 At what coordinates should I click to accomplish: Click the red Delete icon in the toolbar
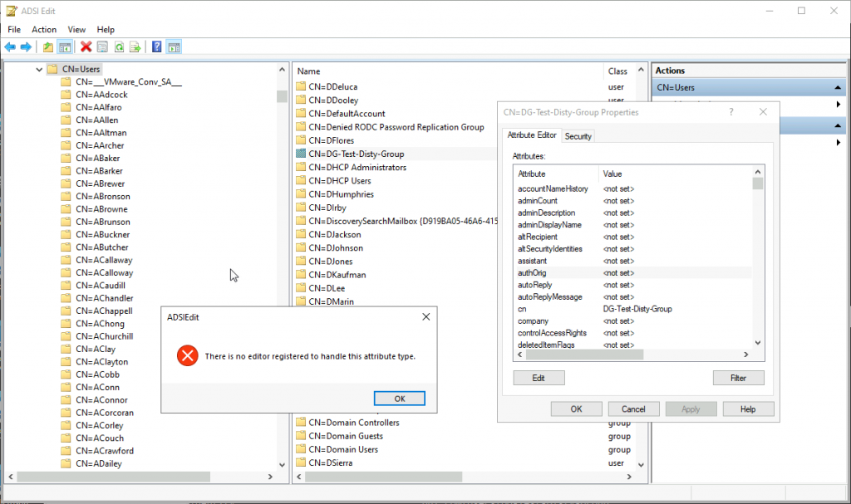[86, 46]
